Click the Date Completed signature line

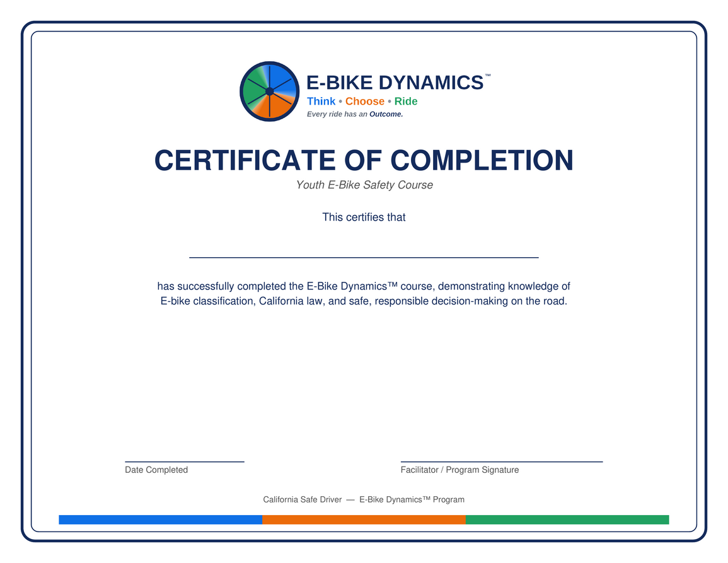185,461
